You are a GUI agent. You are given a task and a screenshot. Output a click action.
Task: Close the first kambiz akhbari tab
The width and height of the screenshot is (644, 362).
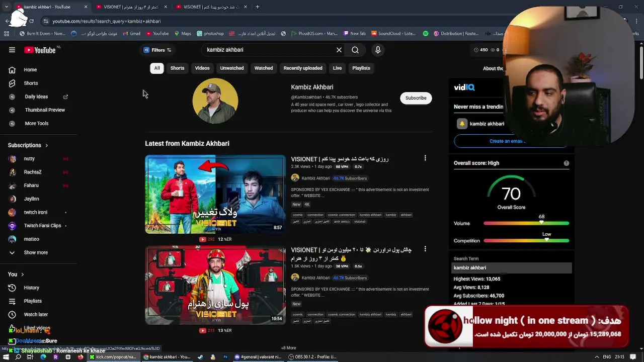86,7
